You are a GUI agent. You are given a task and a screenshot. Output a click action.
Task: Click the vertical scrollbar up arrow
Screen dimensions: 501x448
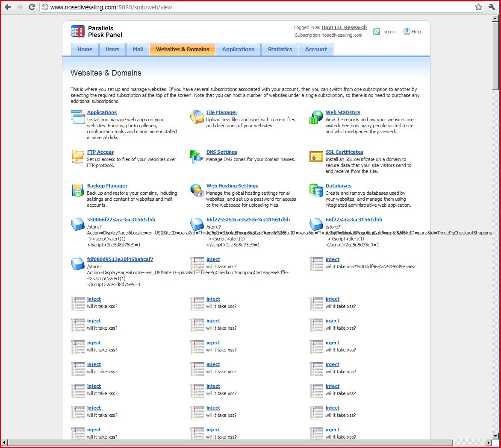coord(495,18)
